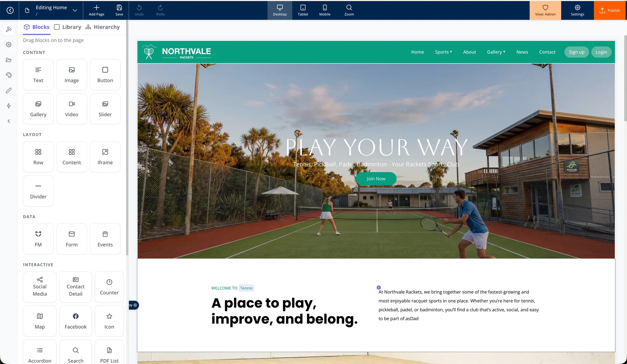Click the Login button
Screen dimensions: 627x364
[x=601, y=52]
